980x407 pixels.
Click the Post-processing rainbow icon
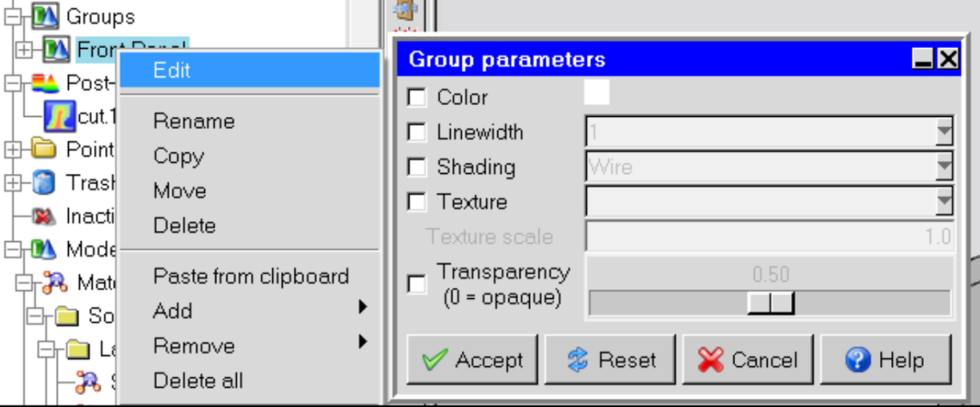45,82
